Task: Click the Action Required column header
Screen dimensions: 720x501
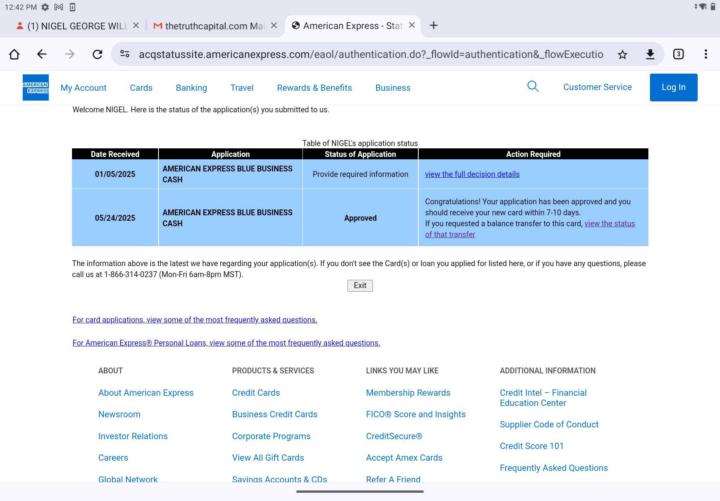Action: coord(534,154)
